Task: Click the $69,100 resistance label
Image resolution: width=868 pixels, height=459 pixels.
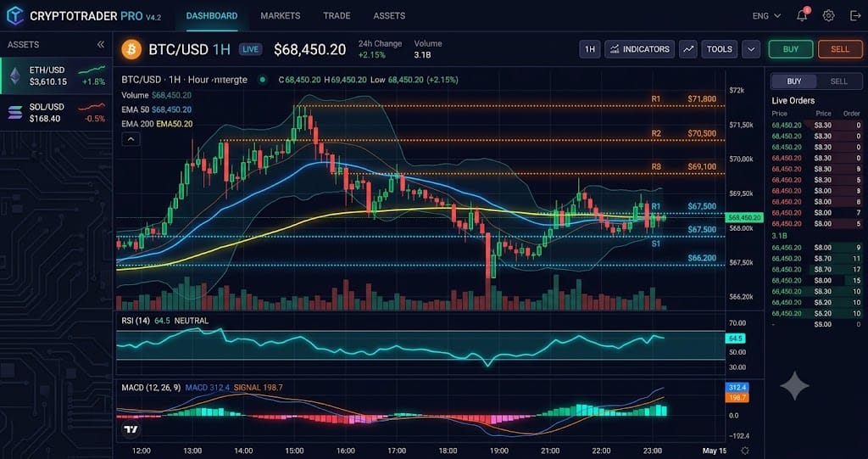Action: pos(702,167)
